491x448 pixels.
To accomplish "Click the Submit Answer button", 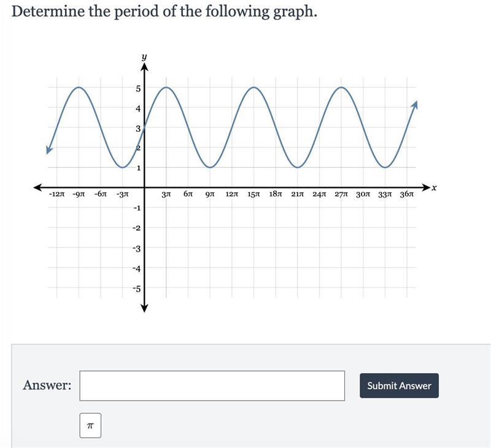I will tap(399, 385).
